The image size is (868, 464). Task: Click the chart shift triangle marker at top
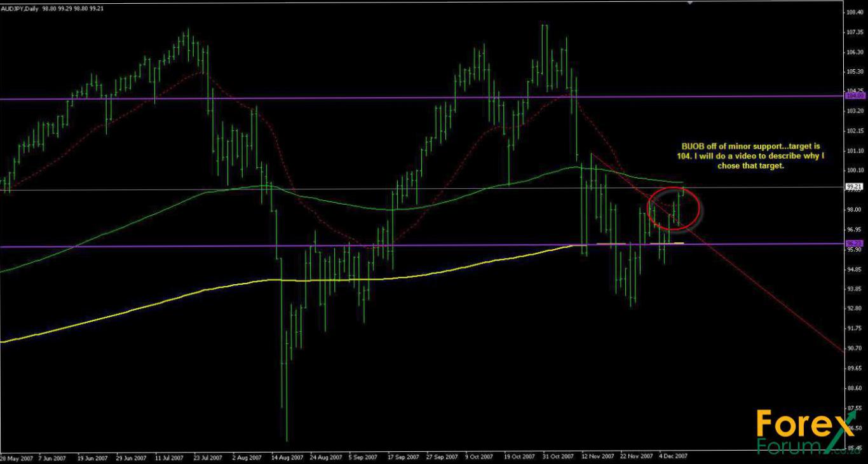pyautogui.click(x=691, y=3)
